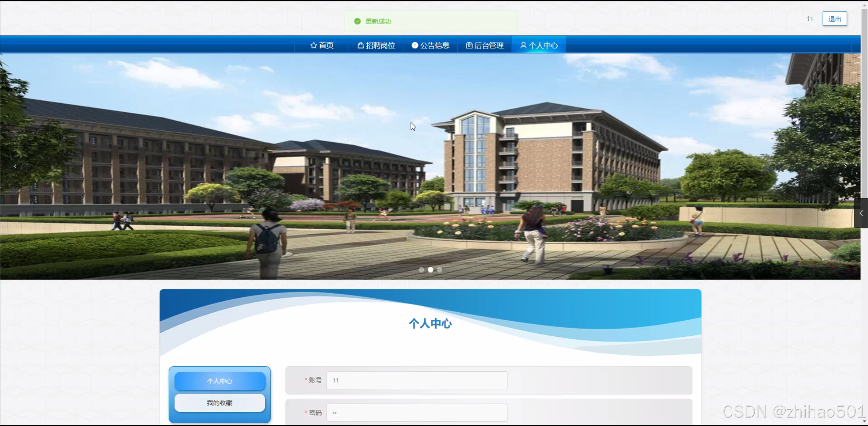Go to the previous carousel slide arrow
The width and height of the screenshot is (868, 426).
pos(15,166)
